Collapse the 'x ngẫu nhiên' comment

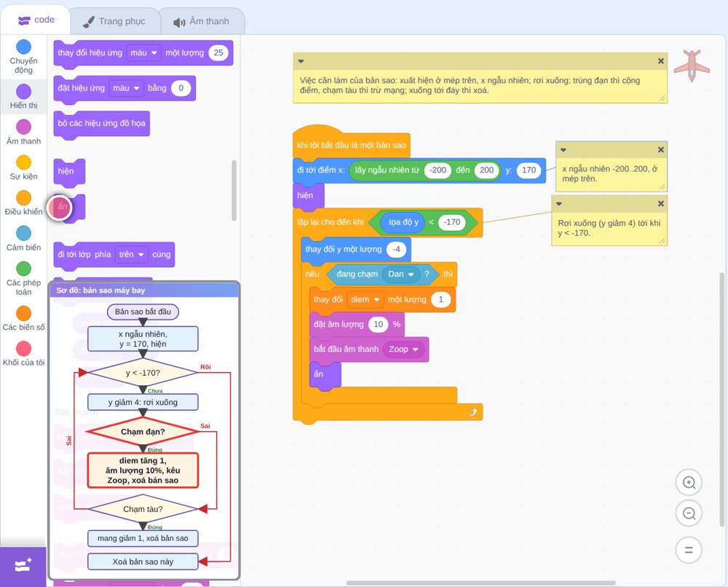[563, 149]
